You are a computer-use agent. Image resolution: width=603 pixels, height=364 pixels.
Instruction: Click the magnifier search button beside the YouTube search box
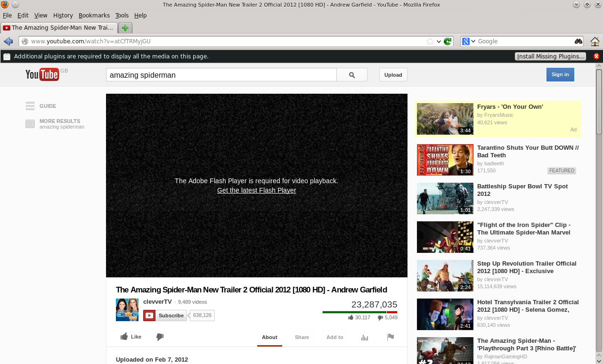tap(352, 75)
